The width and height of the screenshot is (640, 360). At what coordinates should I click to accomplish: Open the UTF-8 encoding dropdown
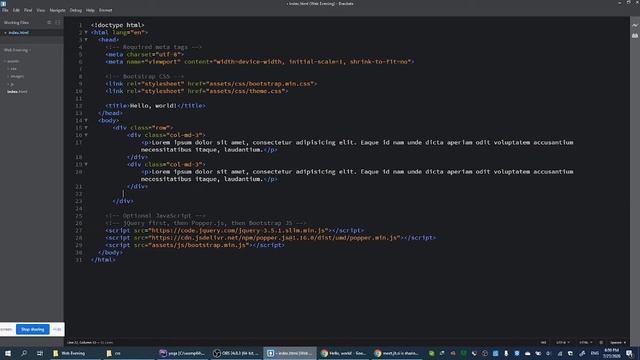[562, 342]
